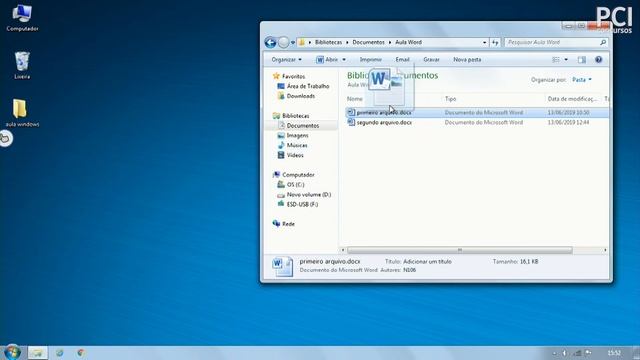Viewport: 640px width, 360px height.
Task: Refresh the folder using the address bar refresh button
Action: coord(495,42)
